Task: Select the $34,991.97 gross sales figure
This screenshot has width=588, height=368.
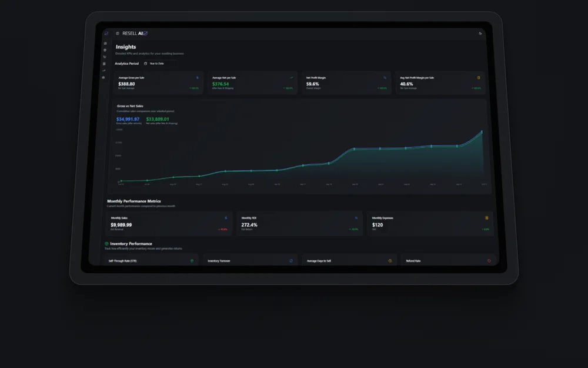Action: [128, 119]
